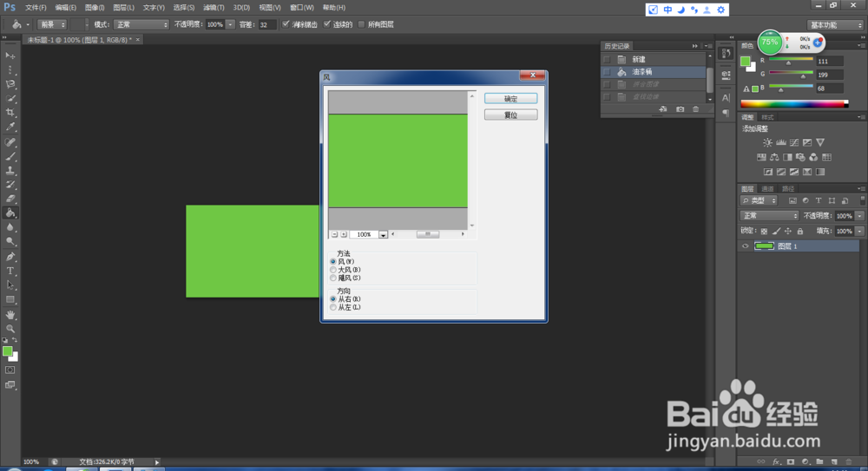Open the 窗口(W) menu
The height and width of the screenshot is (471, 868).
[302, 8]
